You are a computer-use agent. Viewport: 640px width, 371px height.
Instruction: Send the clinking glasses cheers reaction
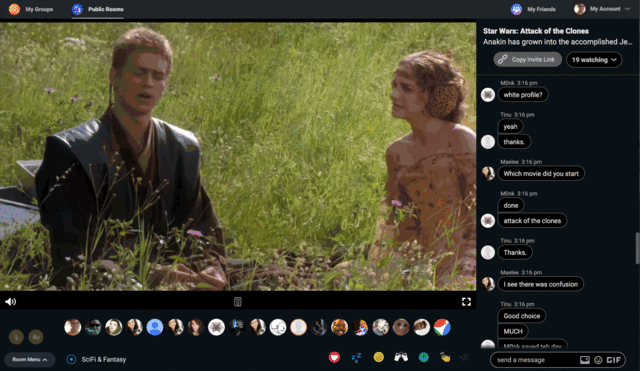coord(401,357)
